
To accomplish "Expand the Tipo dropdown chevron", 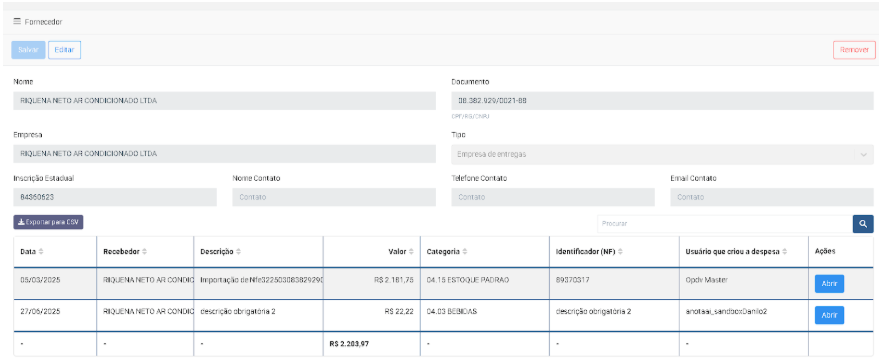I will coord(863,154).
